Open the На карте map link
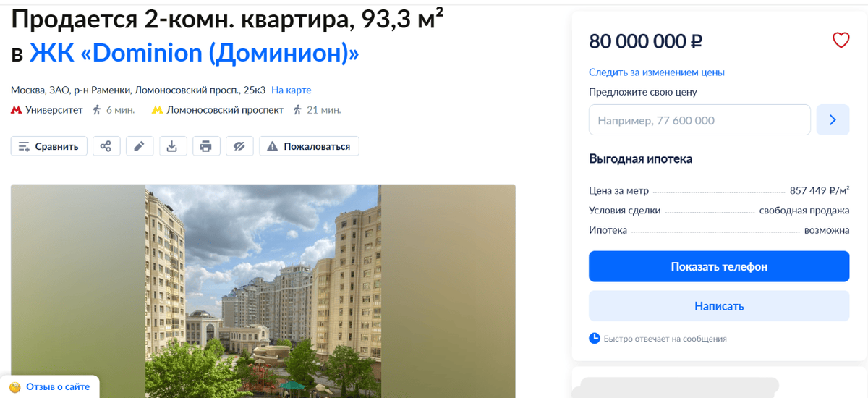 [292, 90]
